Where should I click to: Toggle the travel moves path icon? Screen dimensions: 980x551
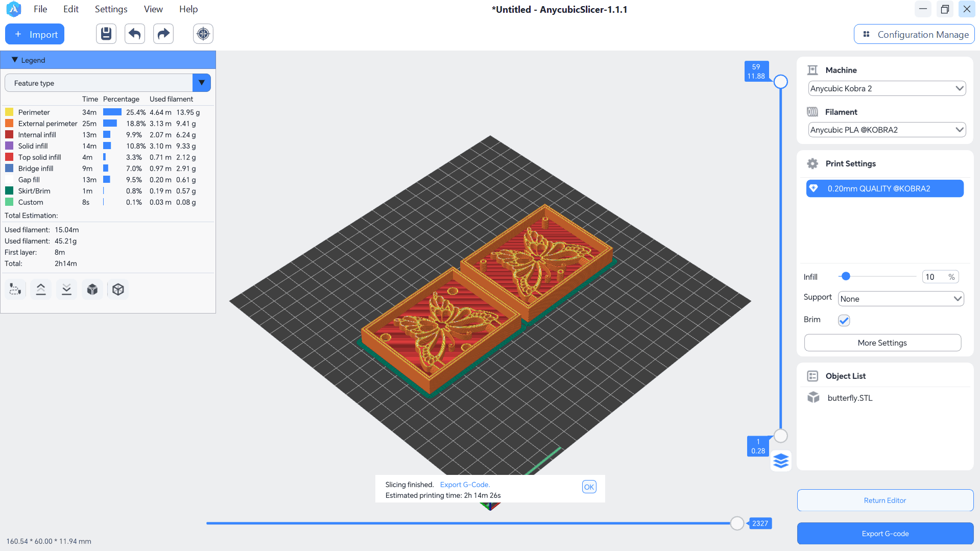(x=15, y=290)
